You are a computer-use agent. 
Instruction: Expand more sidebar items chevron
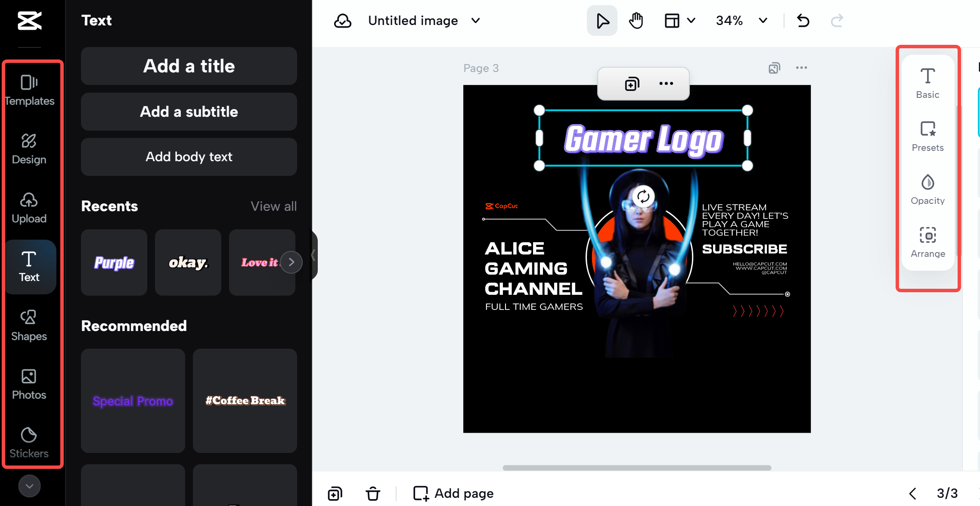click(29, 486)
